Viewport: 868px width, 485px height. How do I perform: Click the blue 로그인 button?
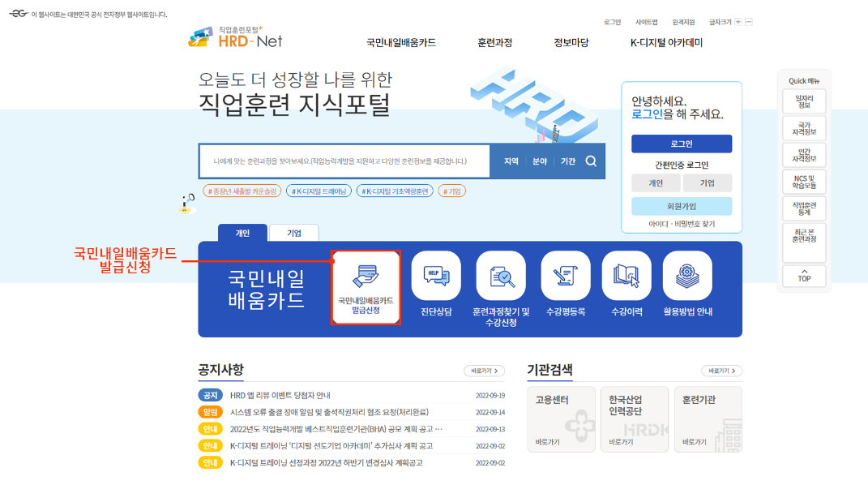tap(682, 144)
